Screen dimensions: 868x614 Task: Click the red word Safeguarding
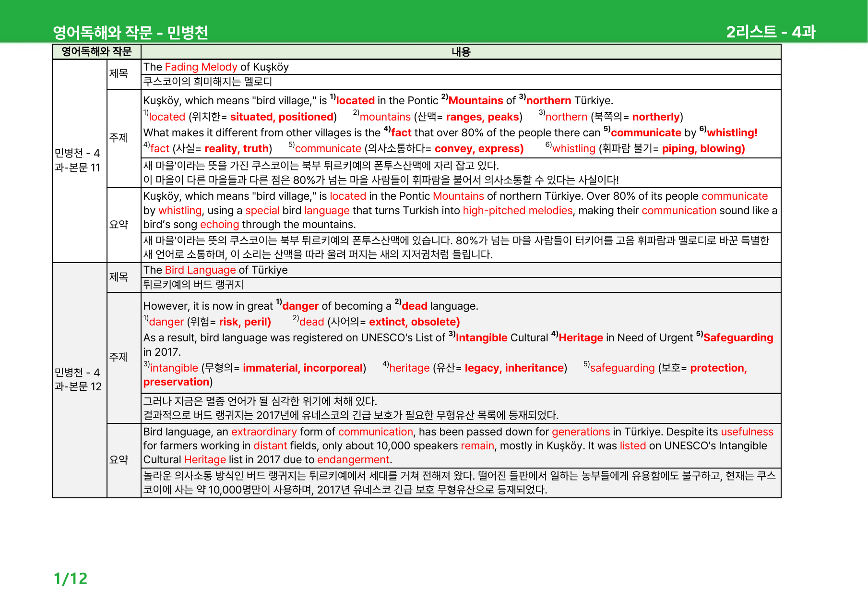coord(738,337)
